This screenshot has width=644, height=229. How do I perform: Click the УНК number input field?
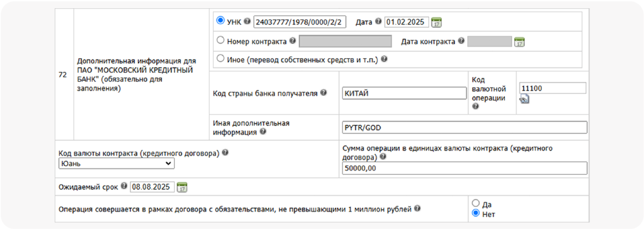(x=300, y=22)
